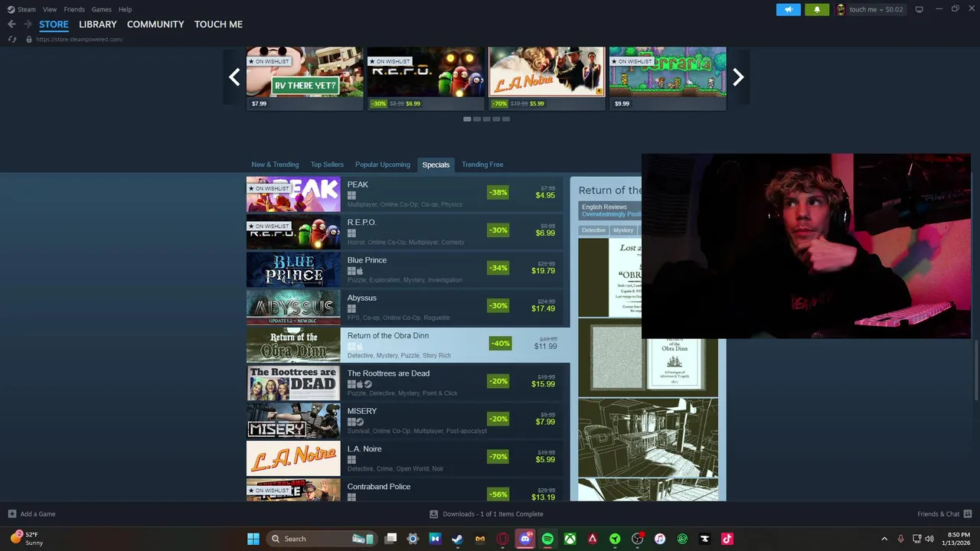Click the store URL address text

point(79,39)
